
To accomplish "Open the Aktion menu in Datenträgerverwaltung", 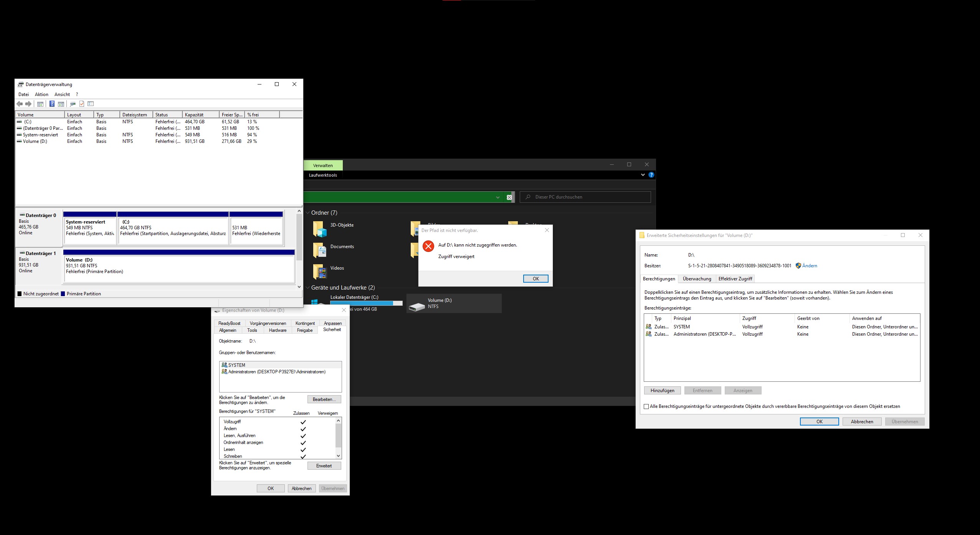I will coord(41,94).
